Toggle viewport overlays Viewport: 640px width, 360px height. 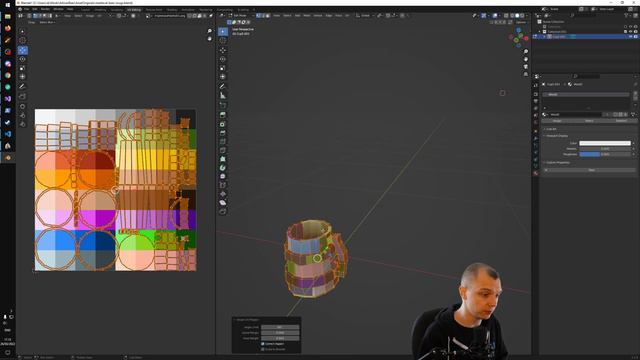pyautogui.click(x=495, y=16)
